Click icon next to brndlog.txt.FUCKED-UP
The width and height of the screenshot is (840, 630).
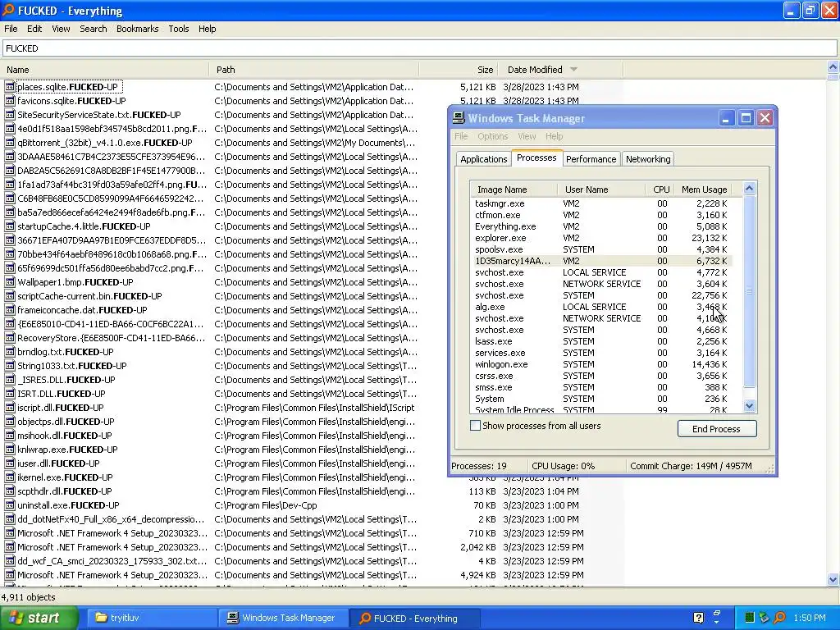tap(10, 351)
